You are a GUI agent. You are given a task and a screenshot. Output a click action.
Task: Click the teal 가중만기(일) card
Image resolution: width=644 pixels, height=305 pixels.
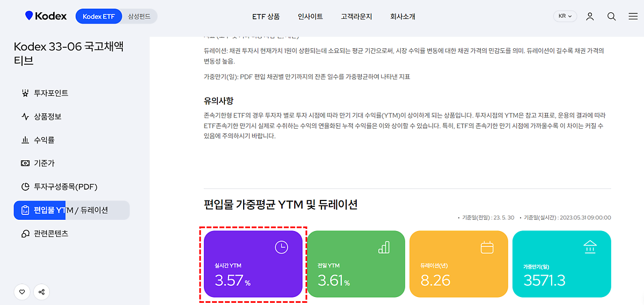click(561, 264)
